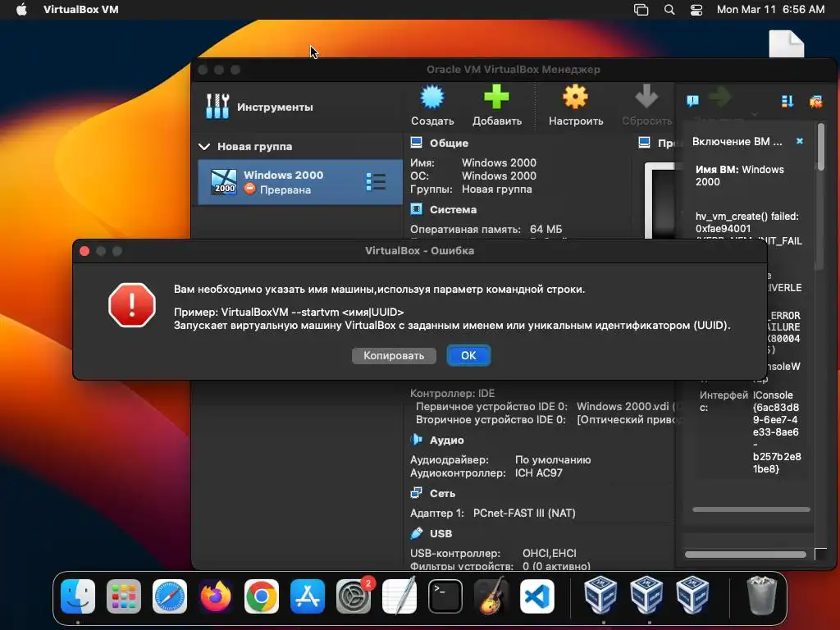Click the Добавить green plus toolbar button
Screen dimensions: 840x630
[496, 106]
